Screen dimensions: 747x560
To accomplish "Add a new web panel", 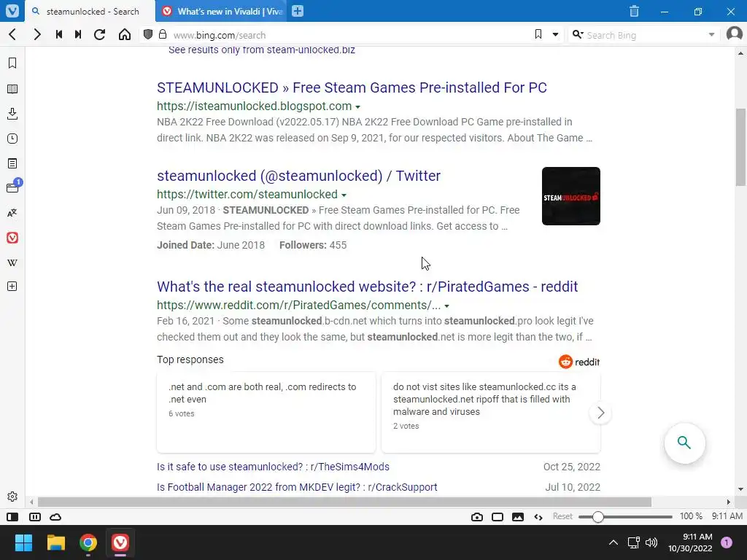I will click(12, 286).
